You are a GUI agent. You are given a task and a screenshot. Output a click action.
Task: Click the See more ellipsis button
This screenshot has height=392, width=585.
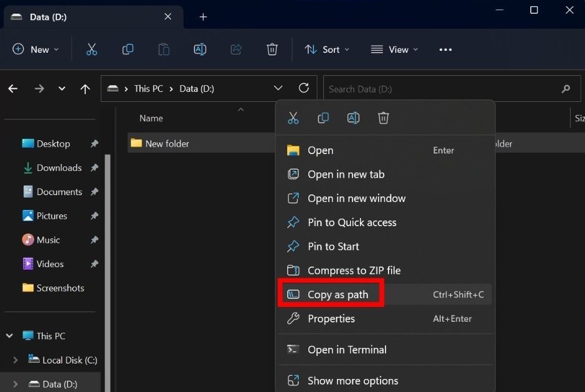pos(445,49)
